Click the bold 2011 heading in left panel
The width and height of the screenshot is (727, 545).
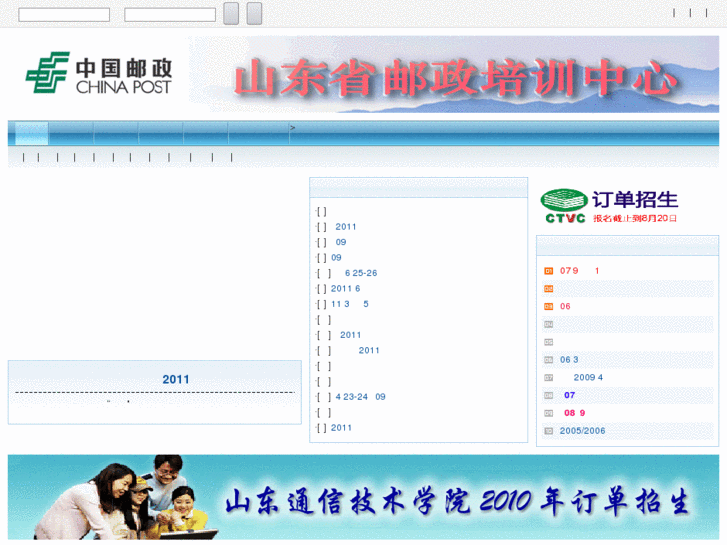[176, 379]
